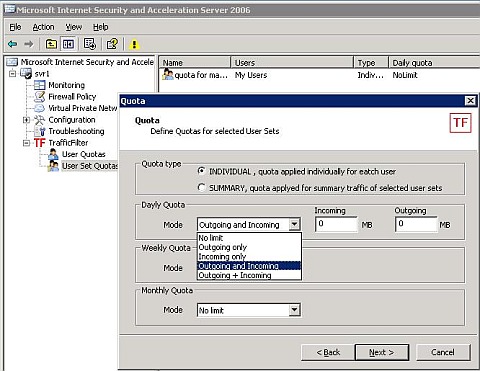Select the User Quotas tree item
This screenshot has height=371, width=480.
83,154
